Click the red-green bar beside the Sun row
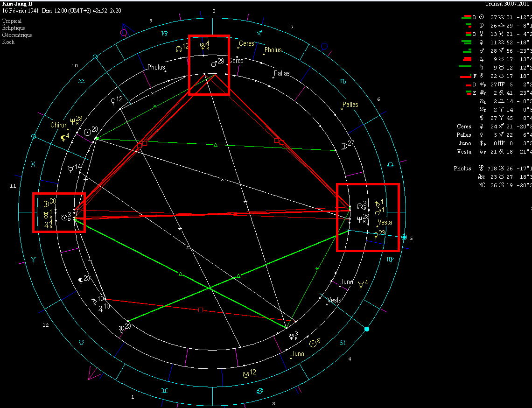The width and height of the screenshot is (532, 408). 467,17
